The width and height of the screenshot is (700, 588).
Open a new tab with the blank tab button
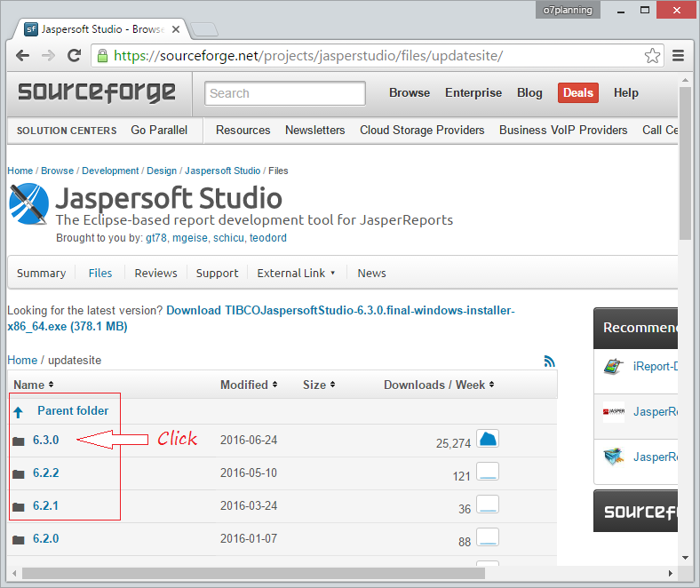pos(204,29)
